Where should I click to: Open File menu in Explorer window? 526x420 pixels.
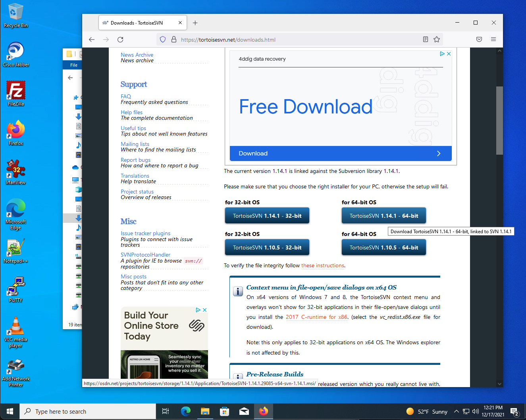pyautogui.click(x=74, y=65)
